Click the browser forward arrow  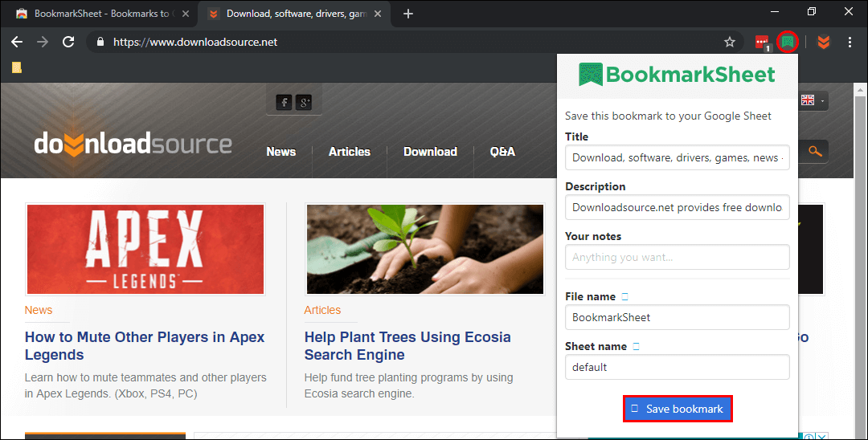(x=43, y=42)
